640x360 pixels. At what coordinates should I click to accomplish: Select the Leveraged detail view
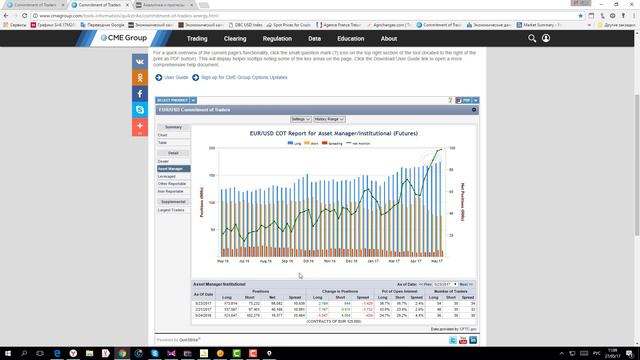(x=173, y=176)
